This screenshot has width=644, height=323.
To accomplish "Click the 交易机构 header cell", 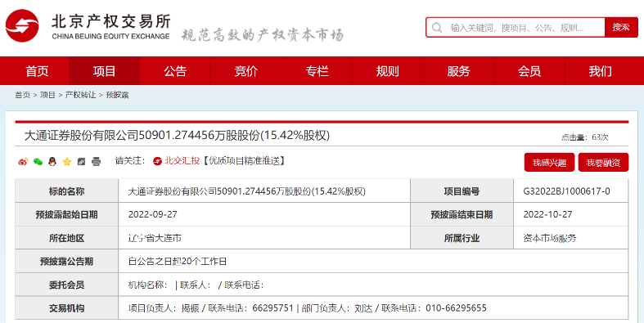I will (66, 308).
